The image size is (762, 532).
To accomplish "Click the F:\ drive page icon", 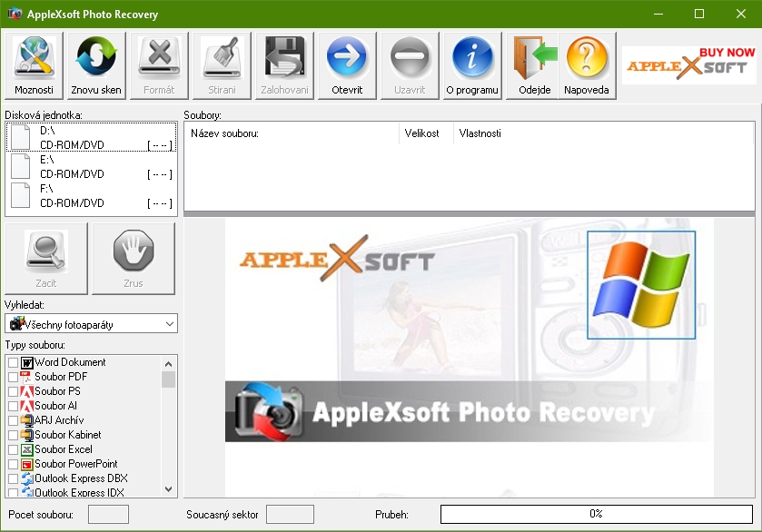I will 20,195.
